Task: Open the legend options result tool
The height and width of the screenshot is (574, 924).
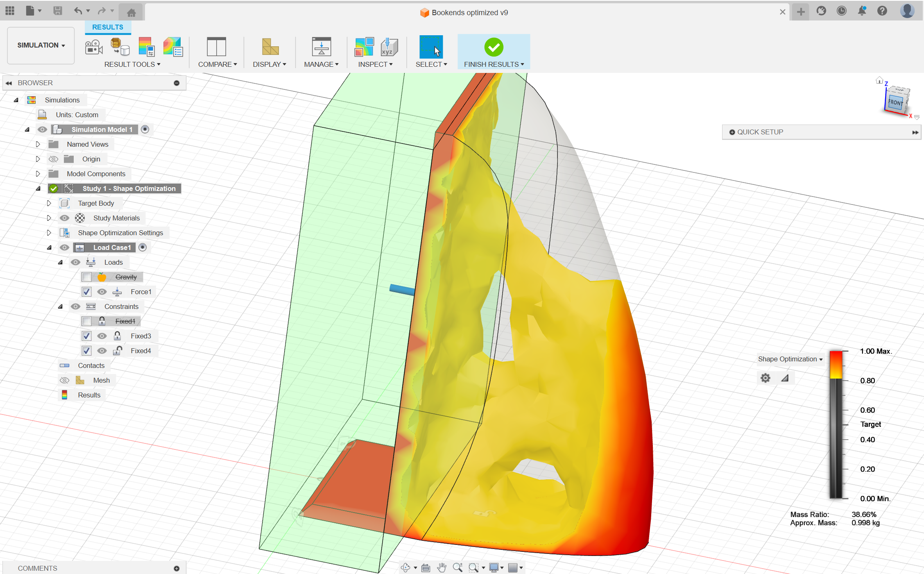Action: click(146, 47)
